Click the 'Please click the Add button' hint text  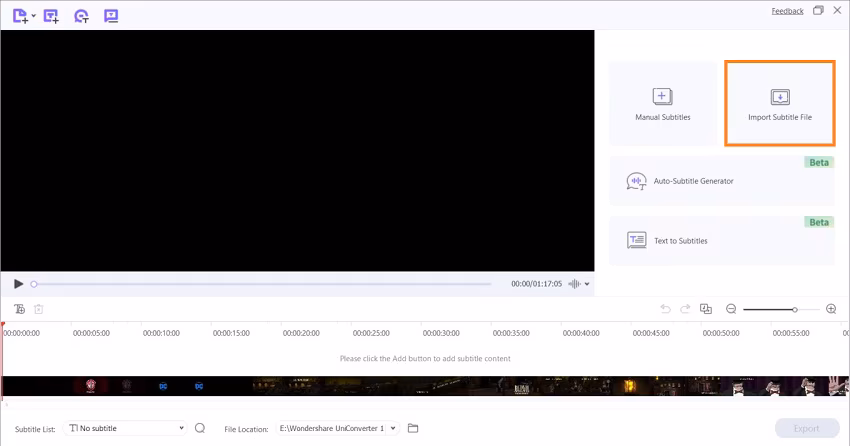point(425,359)
